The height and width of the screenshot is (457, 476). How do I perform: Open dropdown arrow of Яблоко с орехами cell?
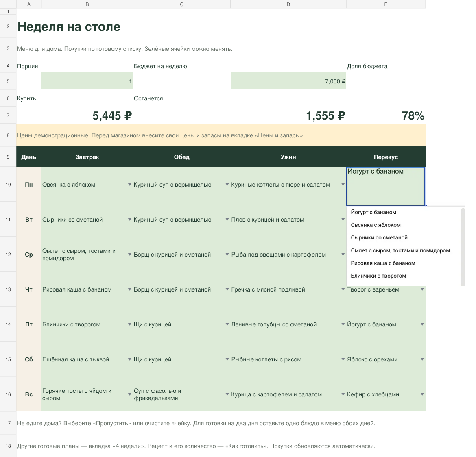click(422, 359)
